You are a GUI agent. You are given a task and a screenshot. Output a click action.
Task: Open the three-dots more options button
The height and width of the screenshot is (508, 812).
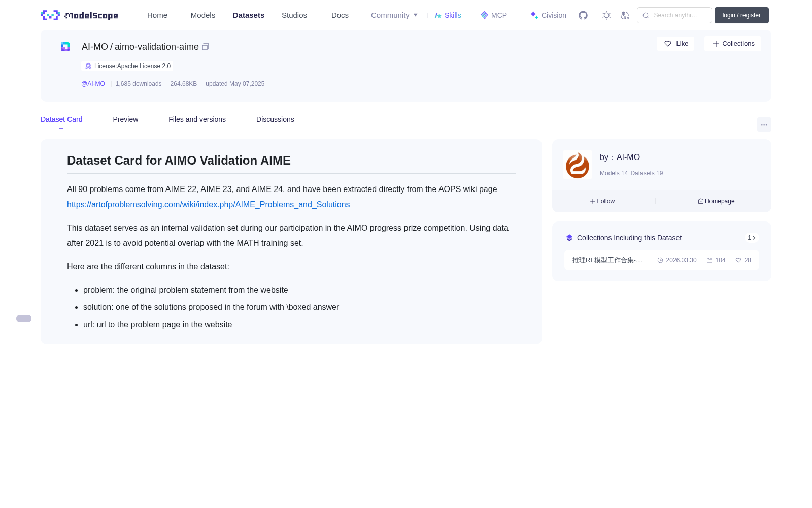764,124
